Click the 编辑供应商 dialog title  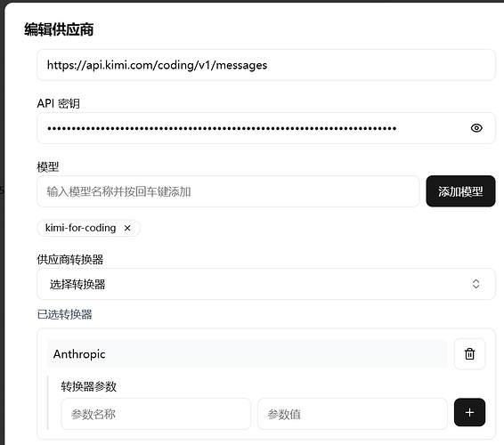(59, 29)
